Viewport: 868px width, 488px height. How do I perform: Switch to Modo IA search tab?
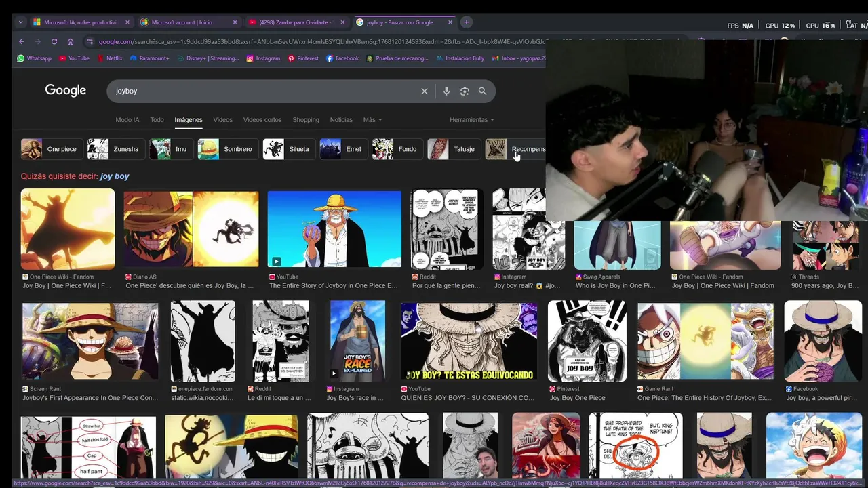127,120
